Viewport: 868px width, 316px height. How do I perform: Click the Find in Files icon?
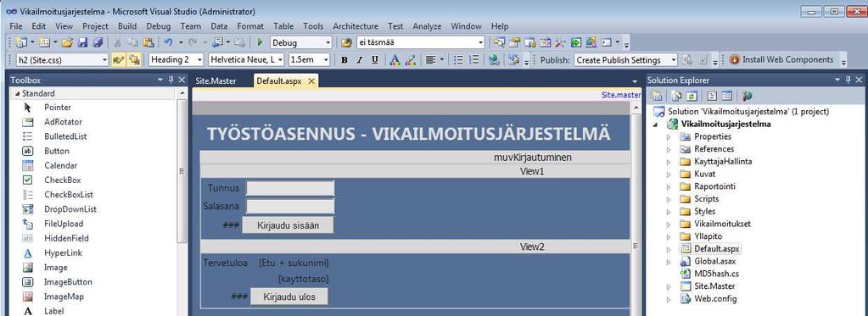click(x=346, y=42)
